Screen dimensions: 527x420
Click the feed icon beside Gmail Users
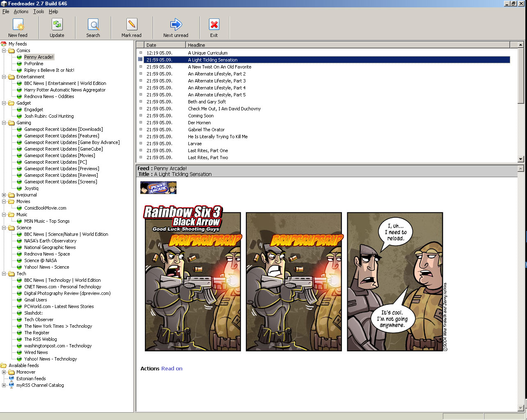(19, 300)
